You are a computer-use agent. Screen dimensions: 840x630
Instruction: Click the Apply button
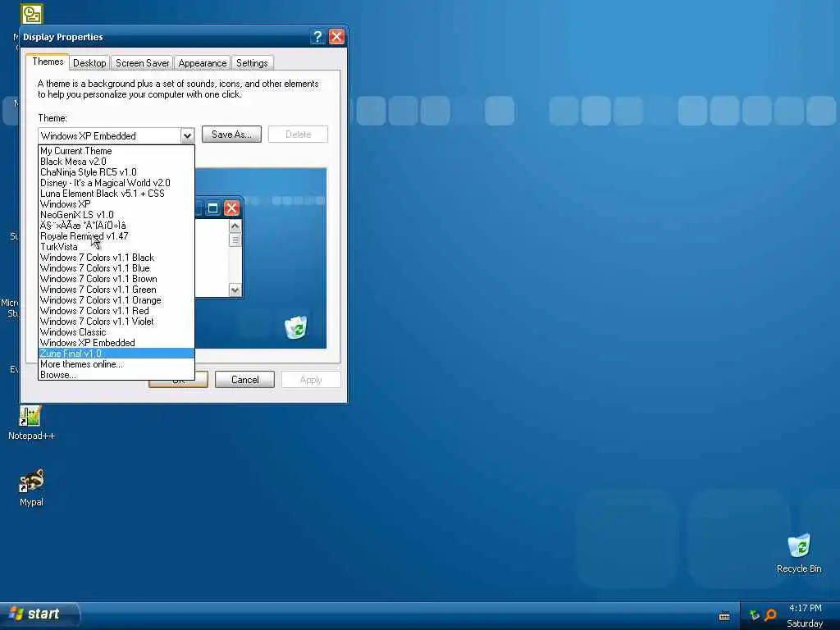[311, 380]
